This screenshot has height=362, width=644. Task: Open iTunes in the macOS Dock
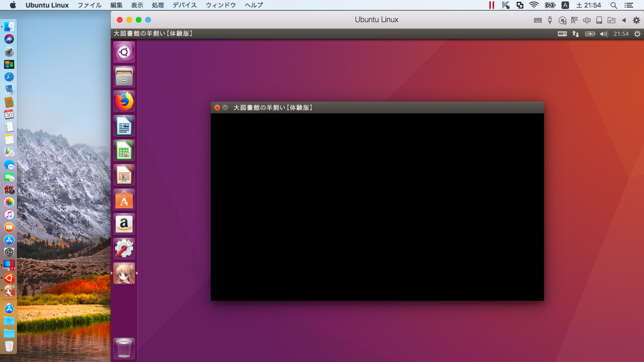click(9, 215)
